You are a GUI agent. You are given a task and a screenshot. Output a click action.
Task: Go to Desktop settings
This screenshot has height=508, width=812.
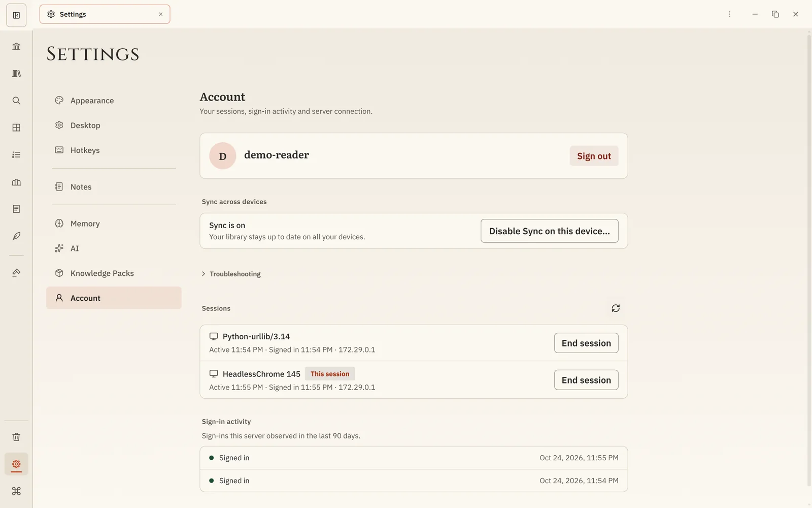pos(114,125)
